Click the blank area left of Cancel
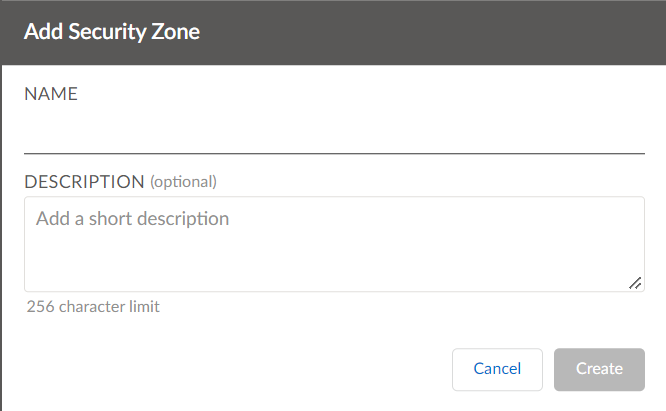 pyautogui.click(x=230, y=369)
